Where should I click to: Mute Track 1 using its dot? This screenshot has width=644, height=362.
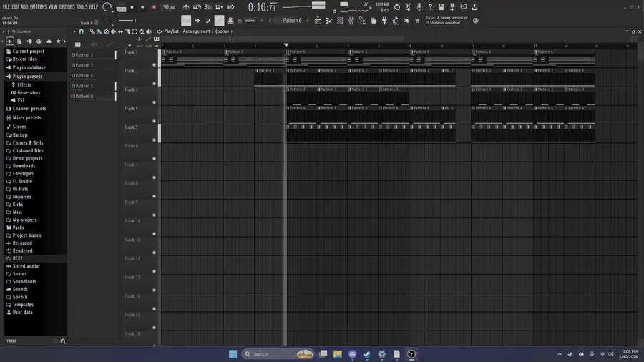(154, 65)
